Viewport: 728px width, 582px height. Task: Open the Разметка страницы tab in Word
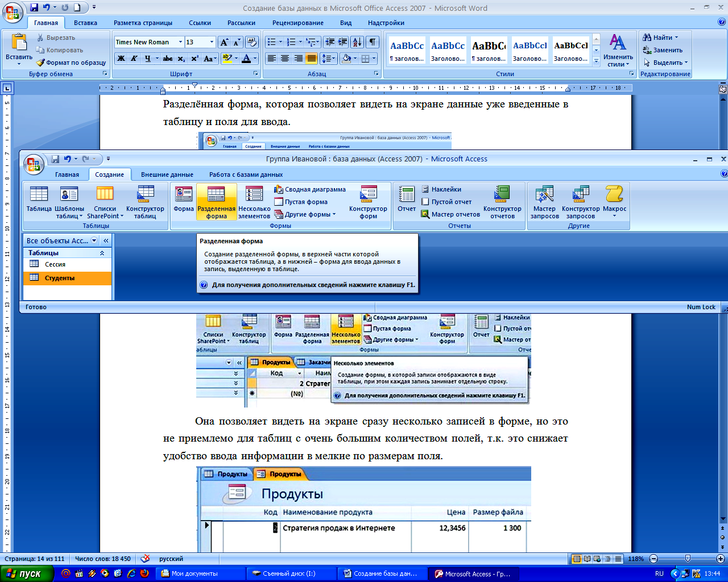click(x=143, y=23)
